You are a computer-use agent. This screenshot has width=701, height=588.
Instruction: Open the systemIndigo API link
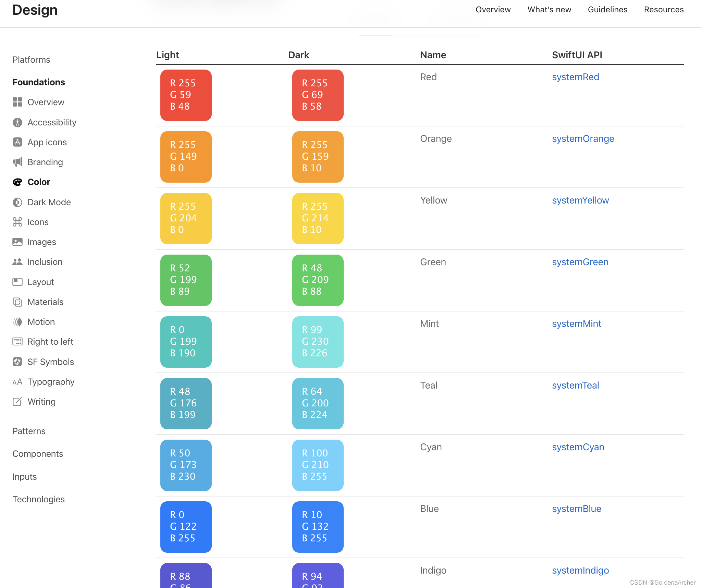click(x=580, y=571)
